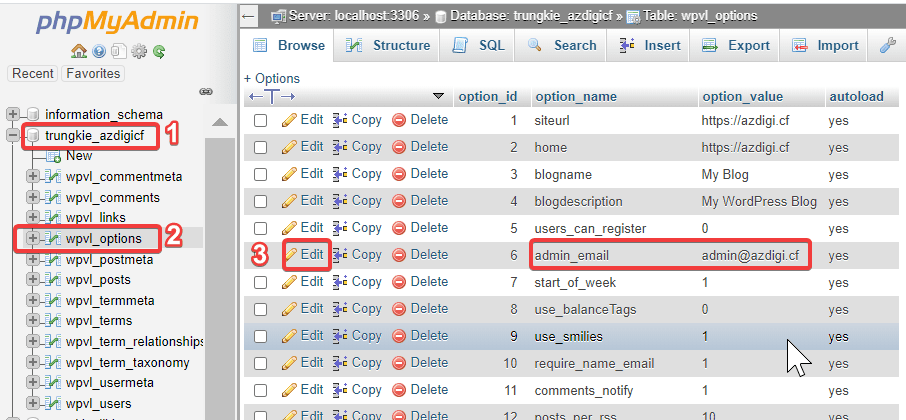
Task: Open the phpMyAdmin documentation help icon
Action: pos(98,51)
